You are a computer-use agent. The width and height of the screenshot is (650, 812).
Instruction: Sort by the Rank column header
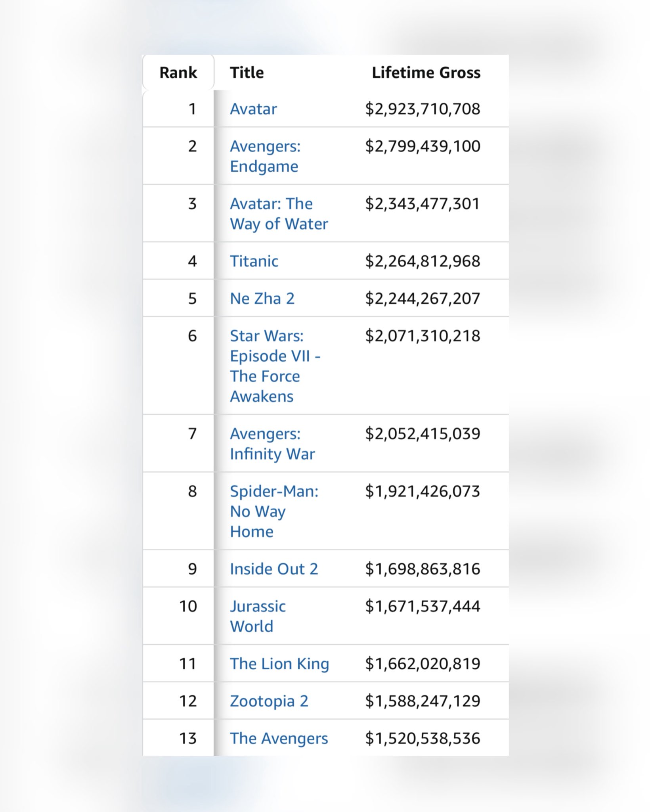(178, 73)
